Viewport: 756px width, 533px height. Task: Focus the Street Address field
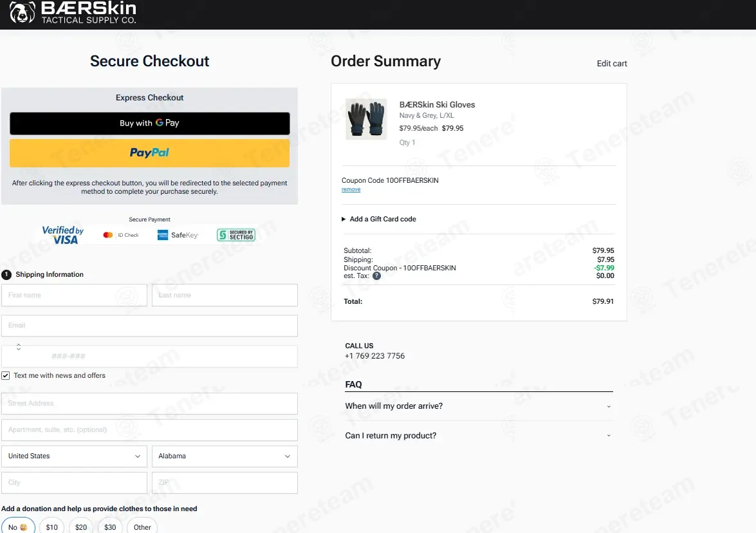[149, 404]
